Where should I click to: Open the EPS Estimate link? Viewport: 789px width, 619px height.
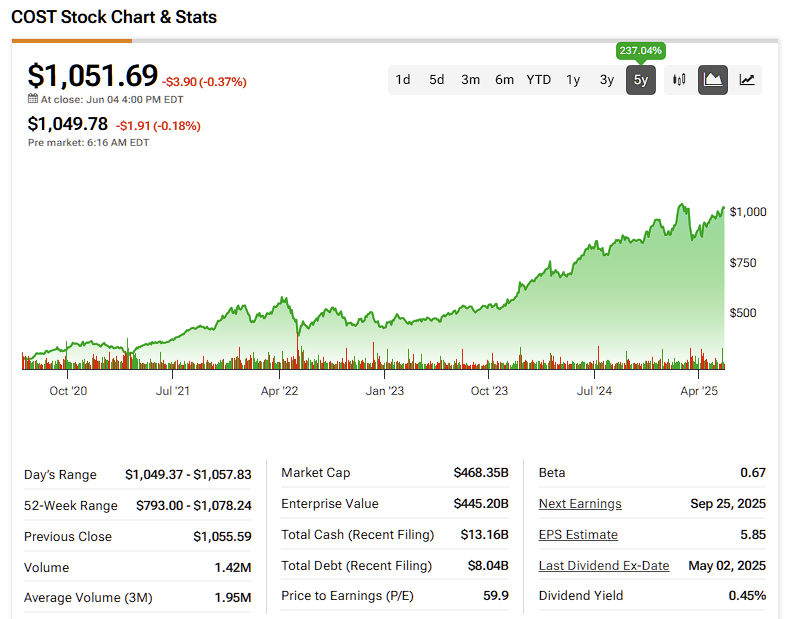(x=578, y=534)
